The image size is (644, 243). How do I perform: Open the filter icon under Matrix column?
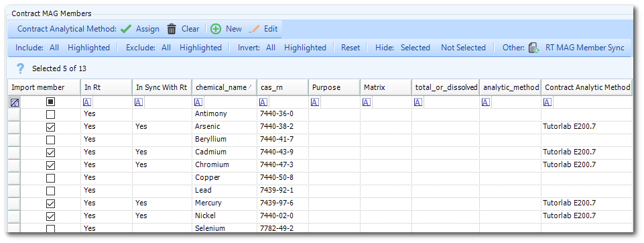tap(367, 102)
